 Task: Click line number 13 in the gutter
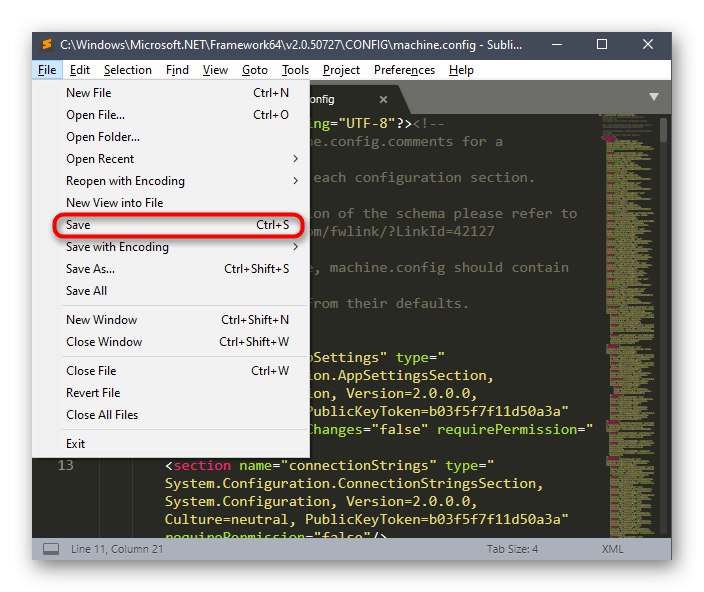coord(66,465)
